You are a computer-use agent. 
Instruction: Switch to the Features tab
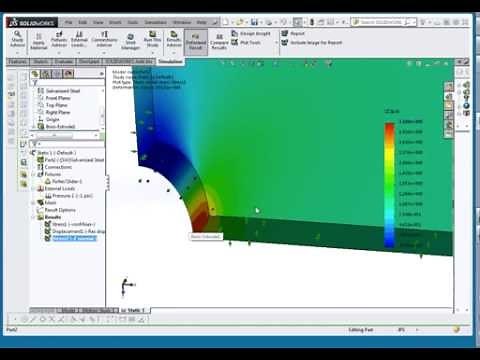[18, 62]
